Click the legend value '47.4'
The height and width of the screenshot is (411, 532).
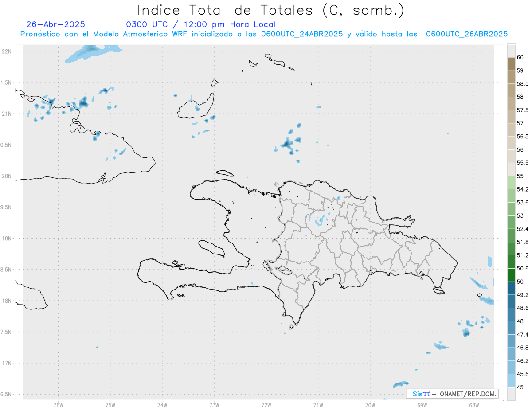point(522,334)
